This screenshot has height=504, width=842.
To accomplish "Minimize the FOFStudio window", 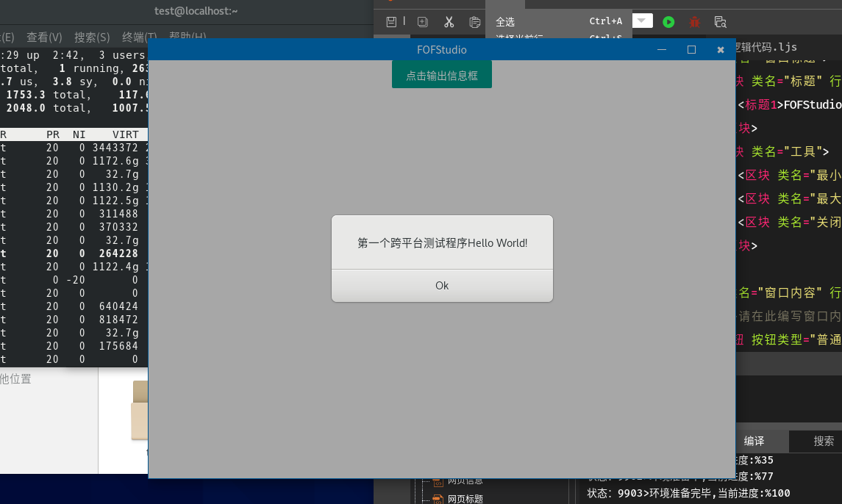I will 662,49.
